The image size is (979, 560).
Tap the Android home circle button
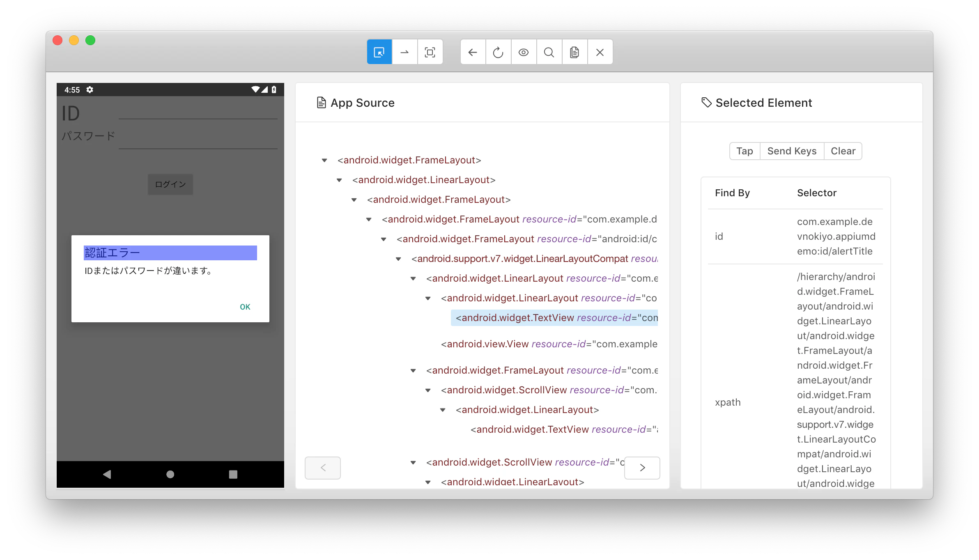pyautogui.click(x=170, y=474)
